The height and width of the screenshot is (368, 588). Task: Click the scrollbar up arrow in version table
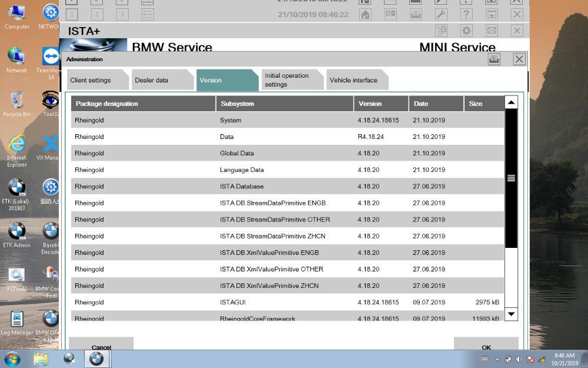511,102
